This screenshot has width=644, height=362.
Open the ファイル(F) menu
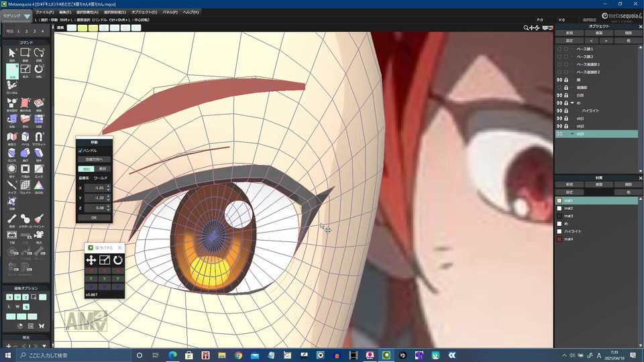pyautogui.click(x=44, y=12)
